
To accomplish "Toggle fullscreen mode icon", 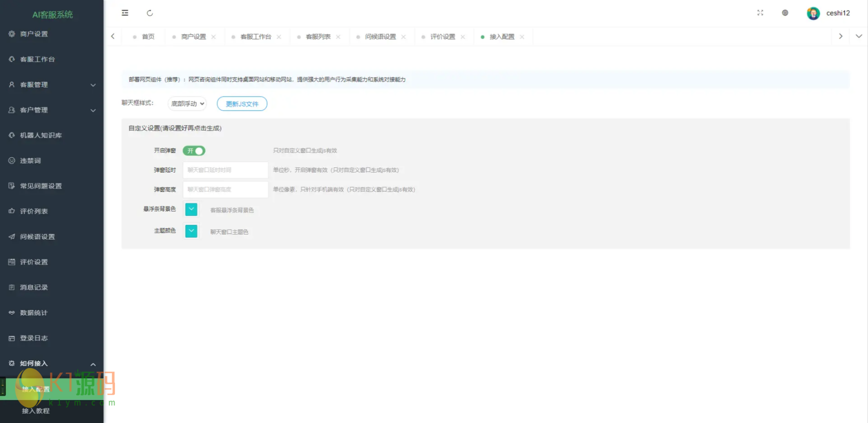I will pyautogui.click(x=760, y=13).
